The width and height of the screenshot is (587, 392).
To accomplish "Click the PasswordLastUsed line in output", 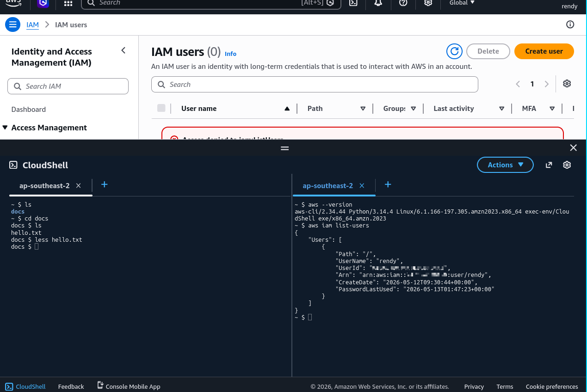I will pyautogui.click(x=415, y=289).
